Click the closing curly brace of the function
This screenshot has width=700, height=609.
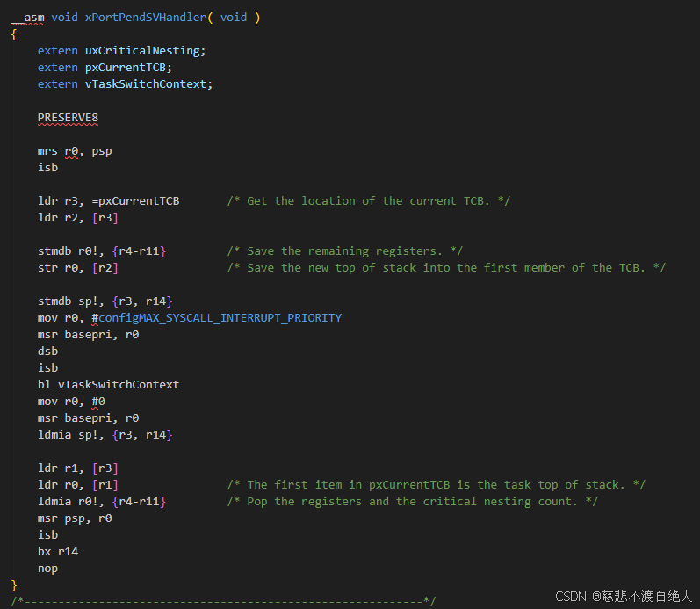[14, 585]
